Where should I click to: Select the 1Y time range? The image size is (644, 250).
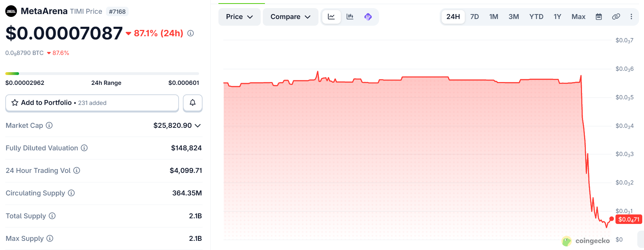pyautogui.click(x=557, y=17)
